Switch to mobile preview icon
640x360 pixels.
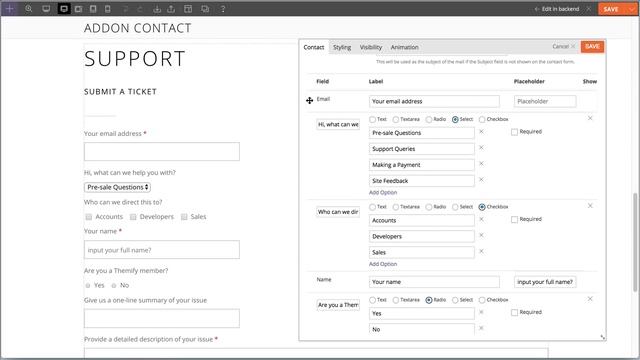coord(108,9)
